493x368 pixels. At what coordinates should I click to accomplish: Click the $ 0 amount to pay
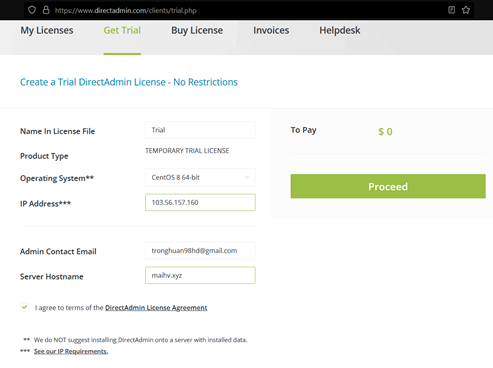click(x=385, y=132)
